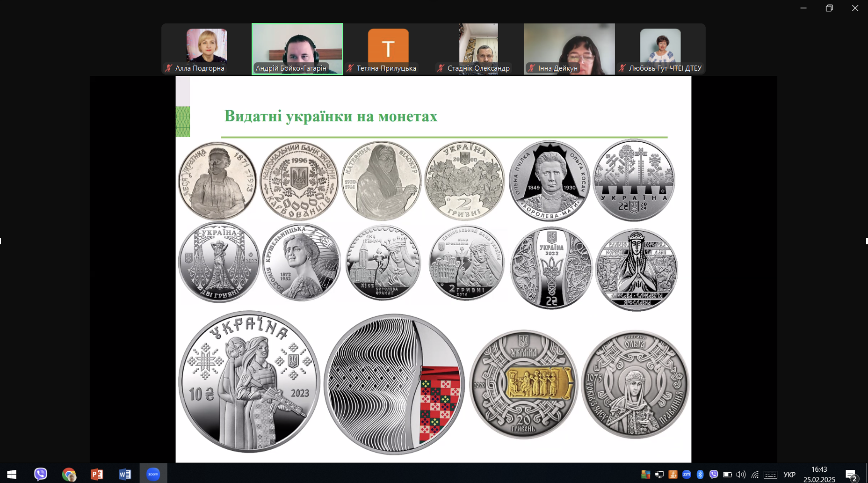The height and width of the screenshot is (483, 868).
Task: Open the volume control in system tray
Action: click(741, 475)
